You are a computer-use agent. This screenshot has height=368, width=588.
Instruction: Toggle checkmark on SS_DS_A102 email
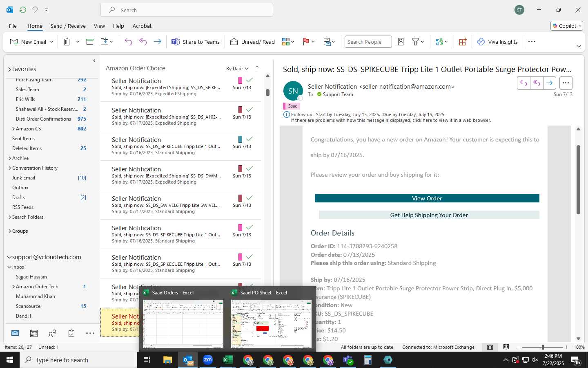coord(249,110)
